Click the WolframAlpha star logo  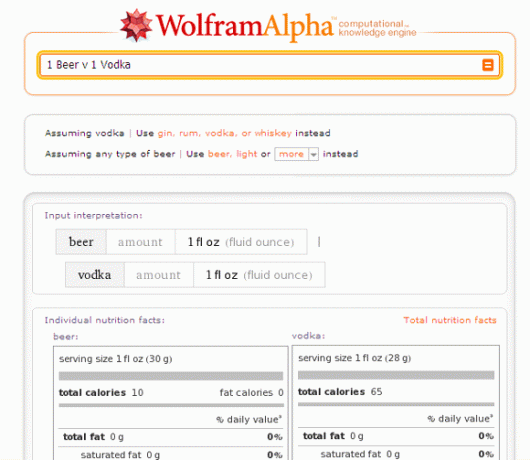pyautogui.click(x=136, y=26)
